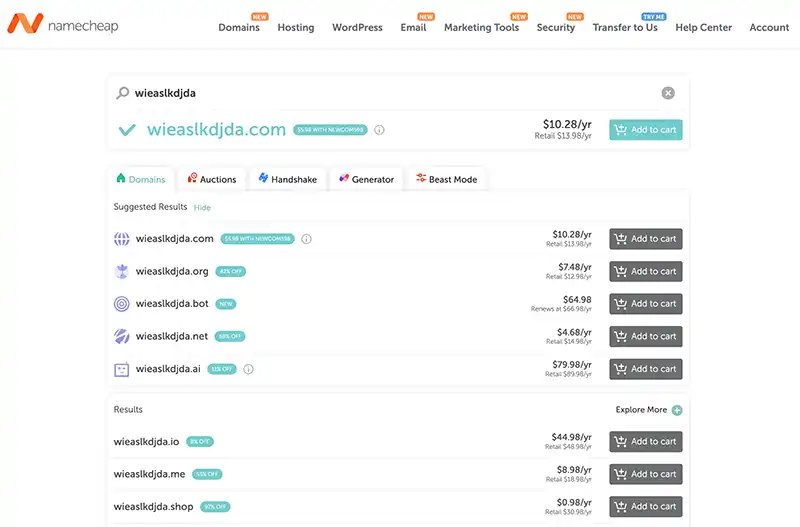Add wieaslkdjda.me to cart
The height and width of the screenshot is (527, 800).
[645, 474]
